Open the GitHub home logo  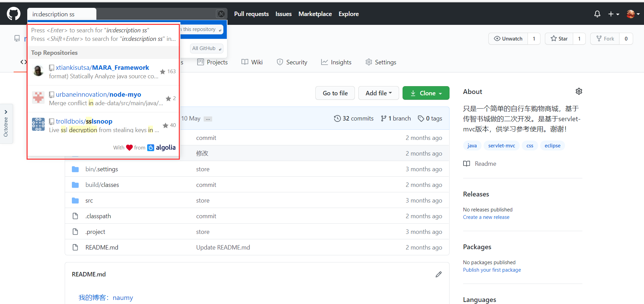click(x=14, y=14)
